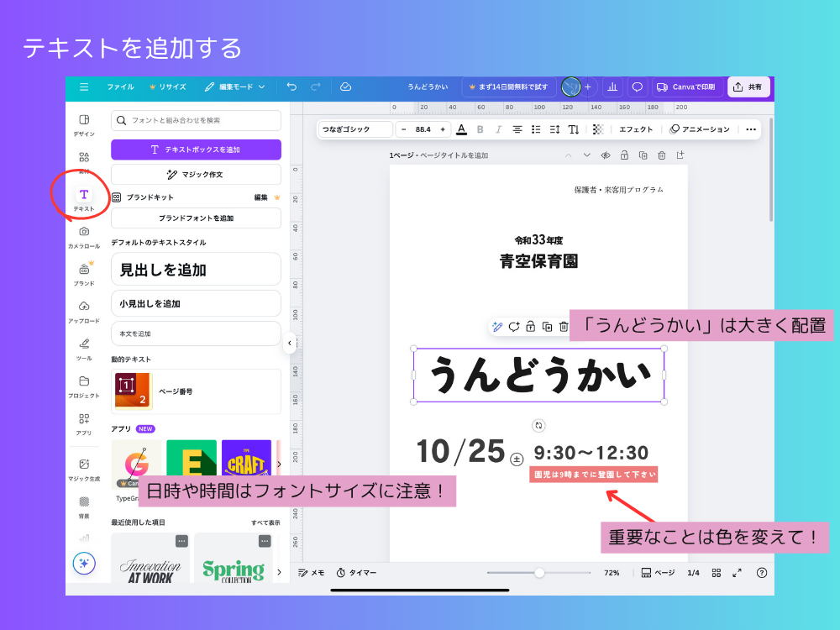
Task: Add body text with 本文を追加
Action: (x=196, y=333)
